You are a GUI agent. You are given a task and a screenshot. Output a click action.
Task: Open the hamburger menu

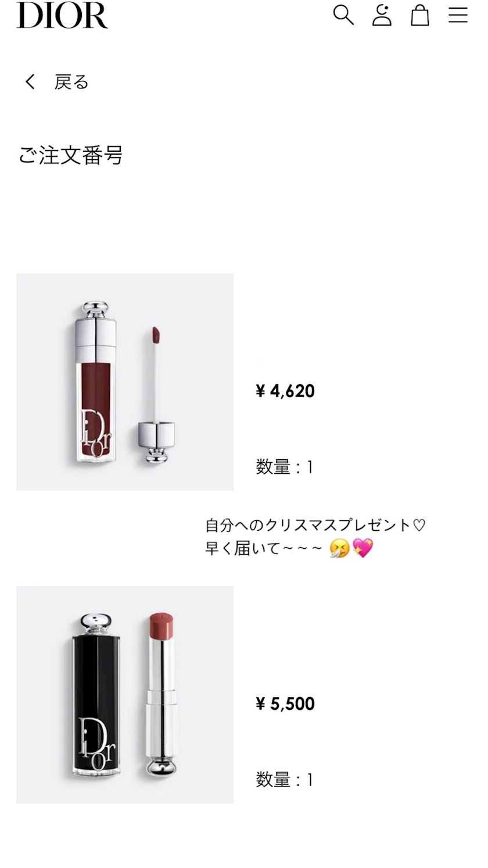point(458,15)
